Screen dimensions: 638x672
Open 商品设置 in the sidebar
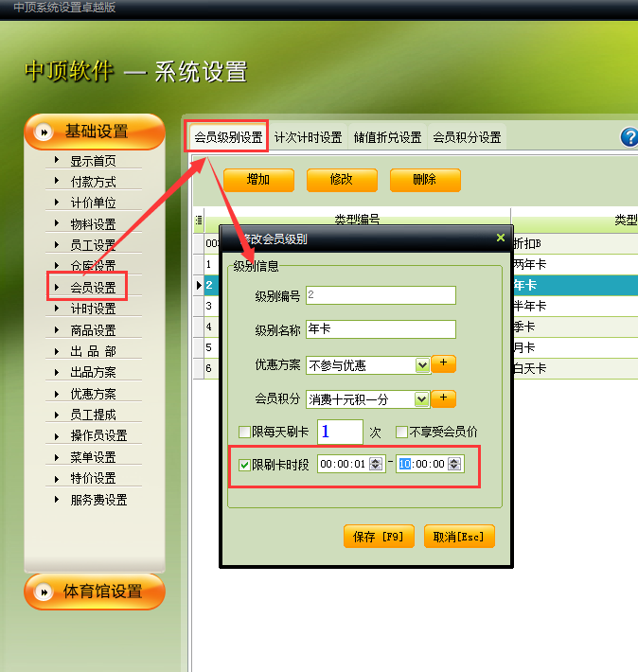coord(93,330)
